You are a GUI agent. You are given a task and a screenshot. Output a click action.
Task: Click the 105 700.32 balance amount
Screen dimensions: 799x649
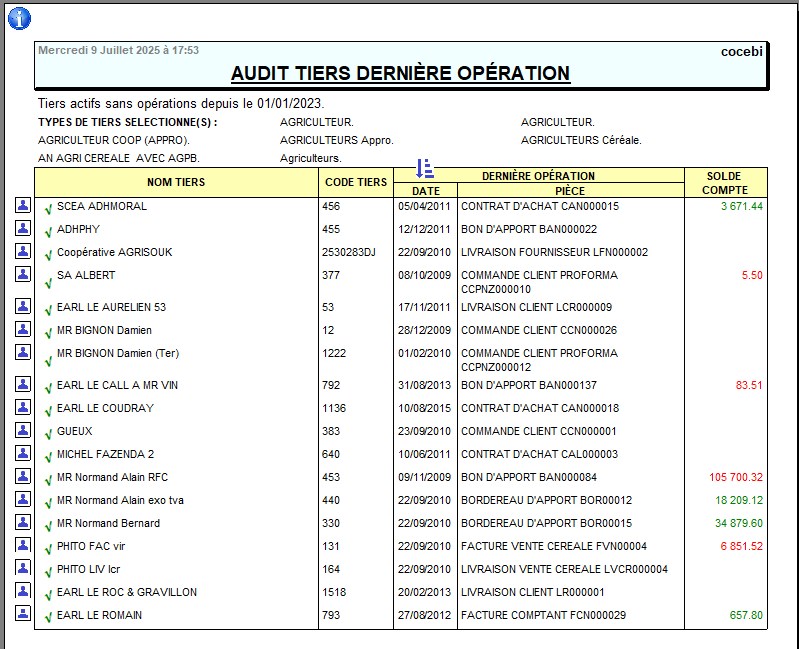coord(729,477)
